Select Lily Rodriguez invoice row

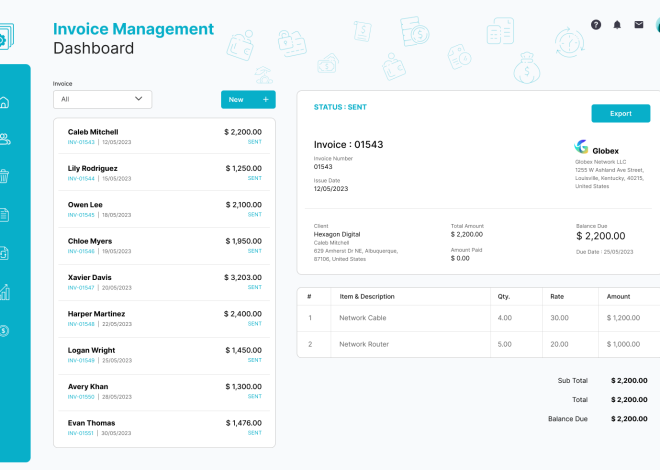[165, 173]
